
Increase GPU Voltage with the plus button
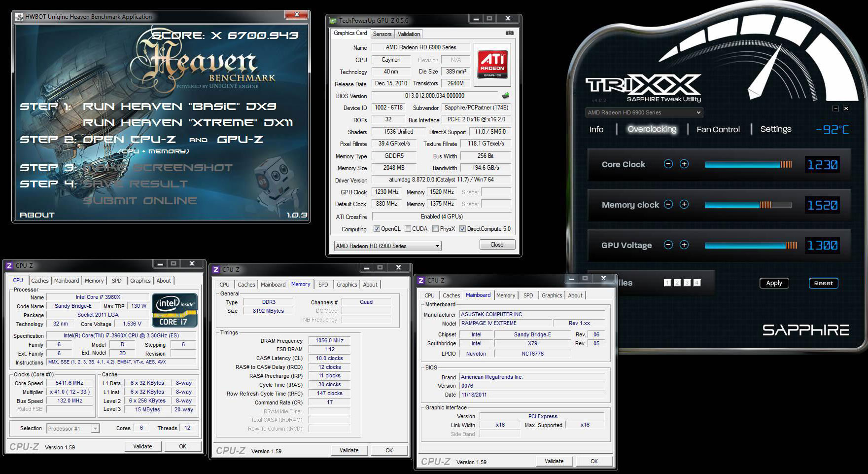(x=684, y=245)
